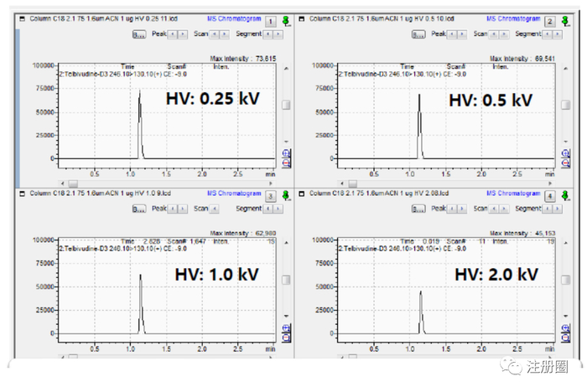Go to previous Scan in HV 0.25 kV panel

(x=215, y=34)
